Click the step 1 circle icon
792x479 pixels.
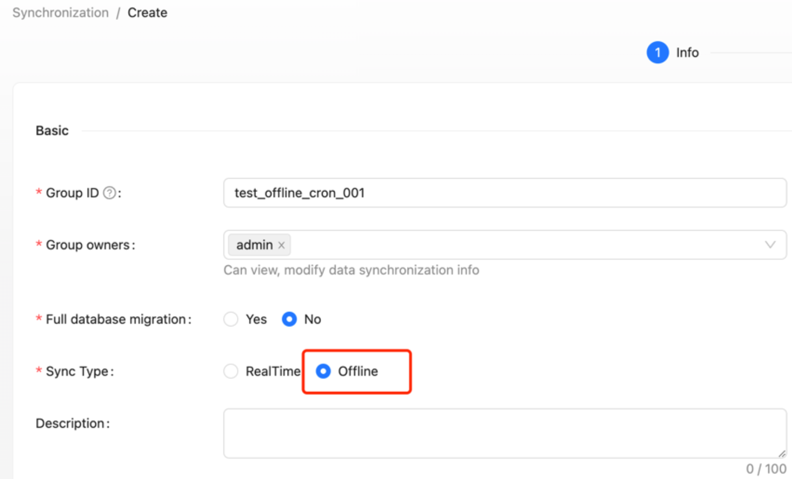pos(657,53)
